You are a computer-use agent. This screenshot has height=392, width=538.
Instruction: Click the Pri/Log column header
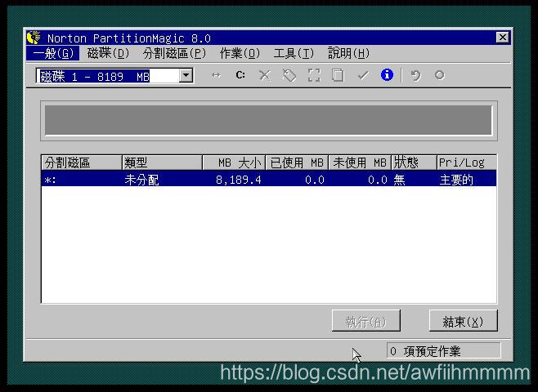coord(467,163)
